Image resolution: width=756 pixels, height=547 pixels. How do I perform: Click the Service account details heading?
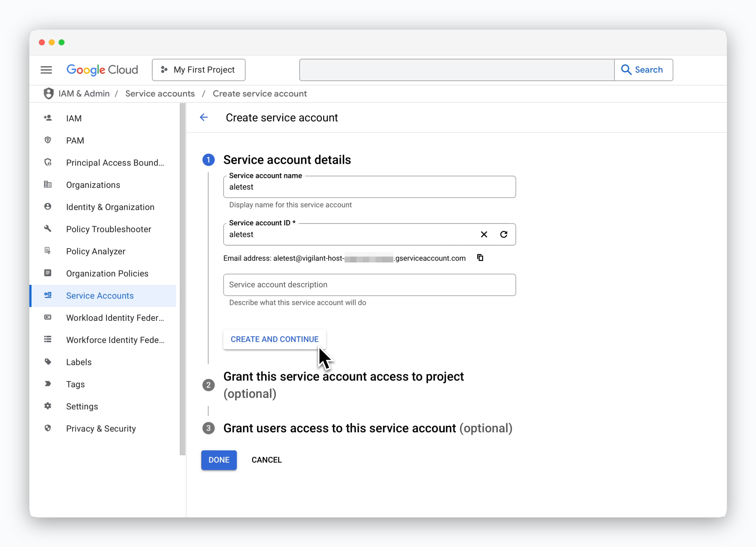click(x=287, y=160)
